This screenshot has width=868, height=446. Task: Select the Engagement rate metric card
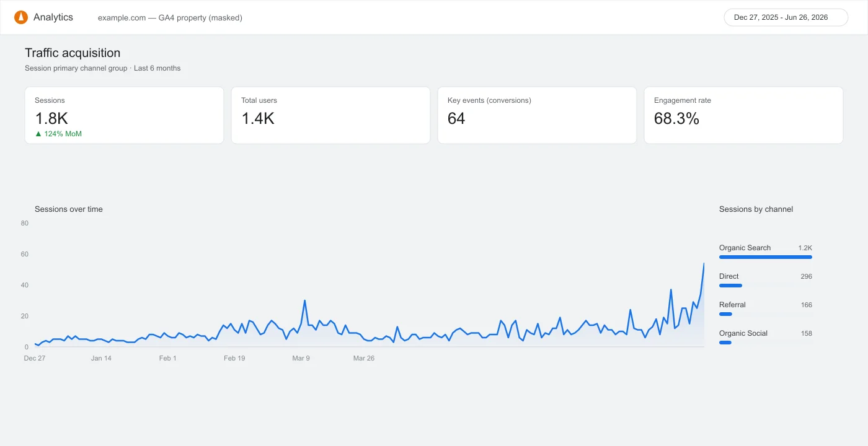tap(743, 115)
